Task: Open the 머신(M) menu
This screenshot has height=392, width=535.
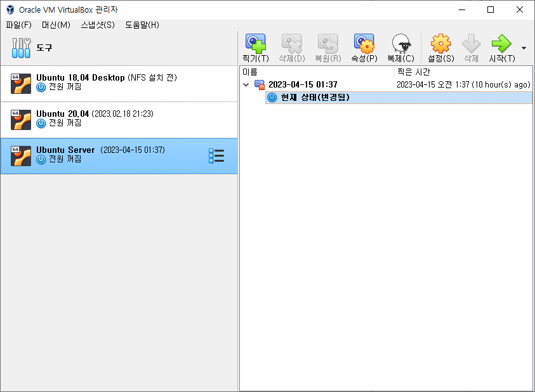Action: pyautogui.click(x=56, y=25)
